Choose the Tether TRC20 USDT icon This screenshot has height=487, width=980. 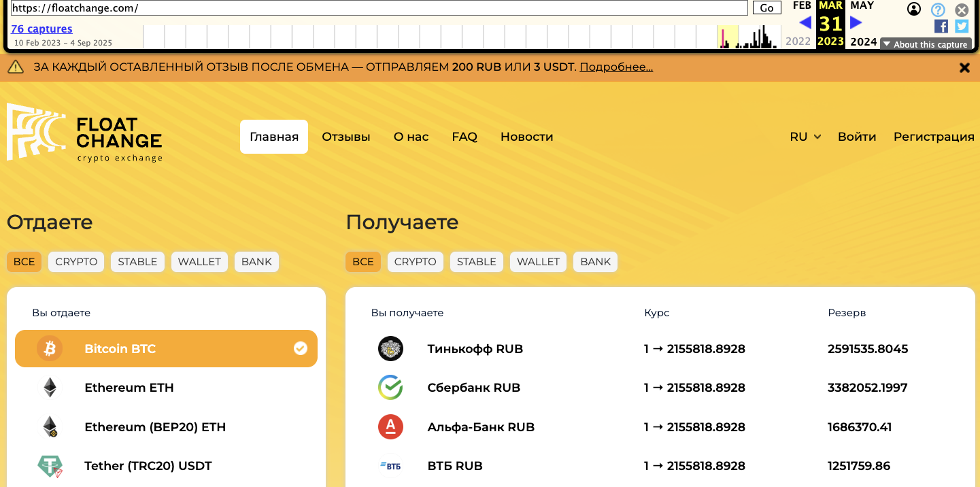pos(50,467)
